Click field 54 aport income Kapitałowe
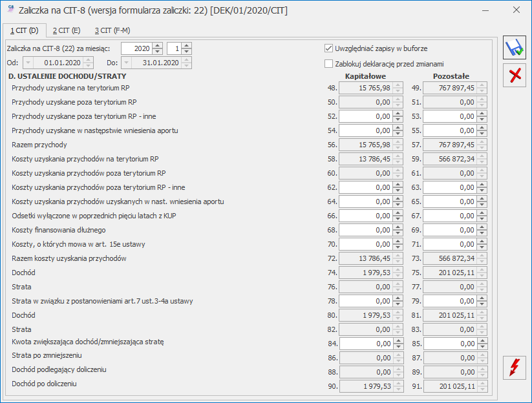Screen dimensions: 532x403 (366, 130)
